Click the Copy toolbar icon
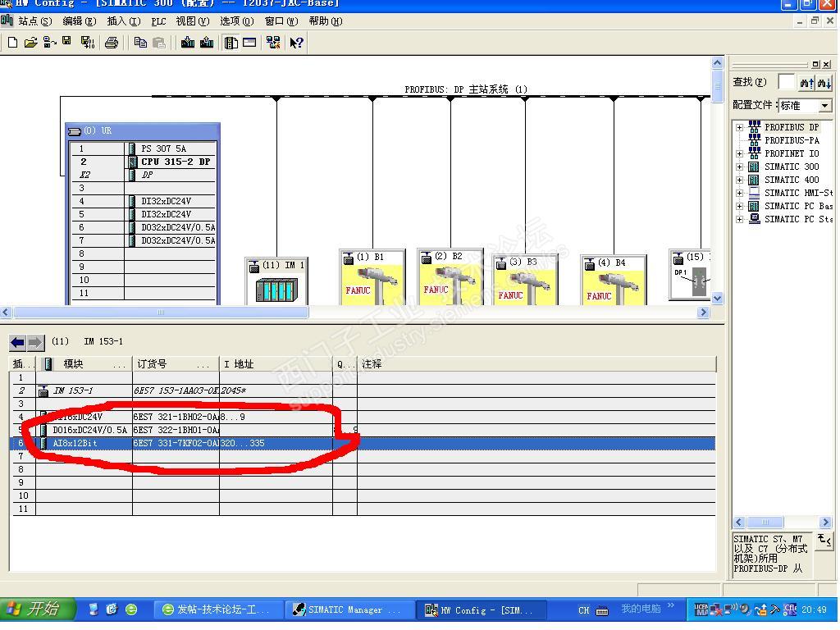This screenshot has width=840, height=630. 140,43
